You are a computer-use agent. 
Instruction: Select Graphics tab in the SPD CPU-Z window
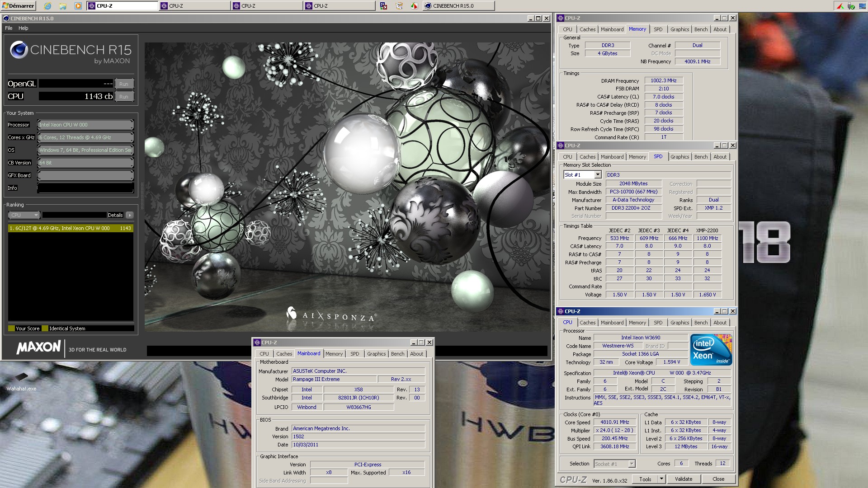pos(679,157)
